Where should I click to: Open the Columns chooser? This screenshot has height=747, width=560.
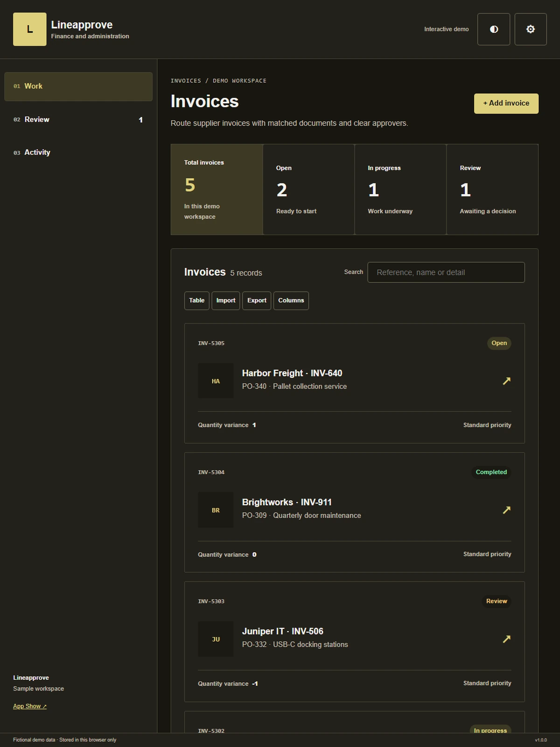pos(291,301)
